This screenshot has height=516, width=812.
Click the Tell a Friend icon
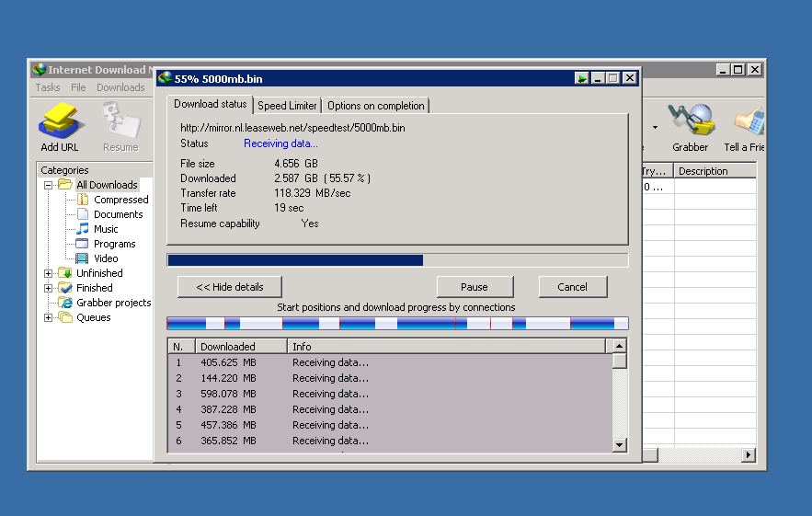pos(749,120)
